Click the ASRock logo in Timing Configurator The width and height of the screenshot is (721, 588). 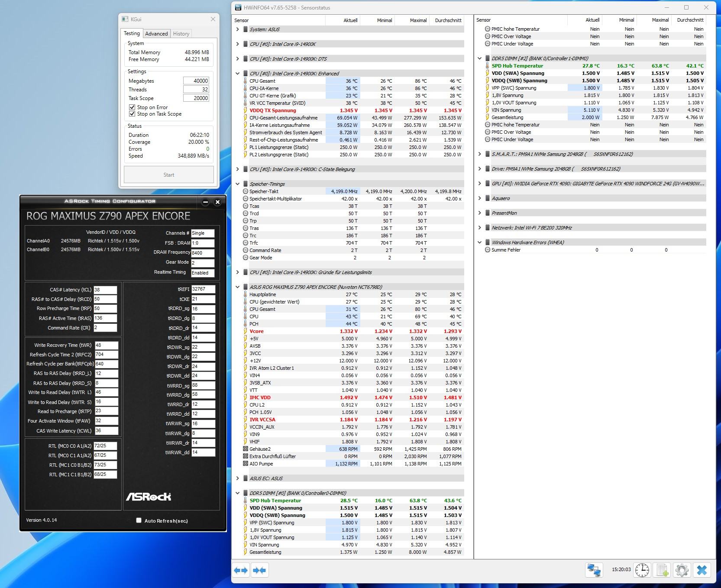[x=149, y=497]
